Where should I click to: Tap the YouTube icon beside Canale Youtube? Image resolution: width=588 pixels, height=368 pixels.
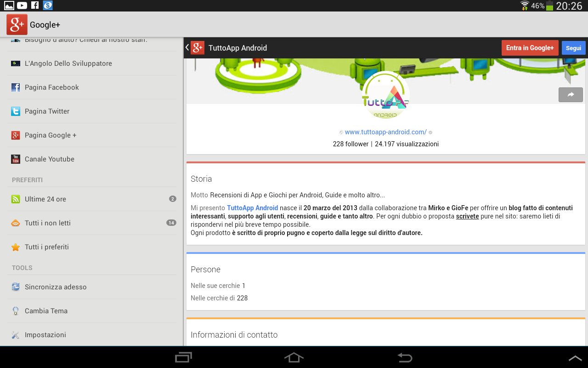[x=16, y=159]
